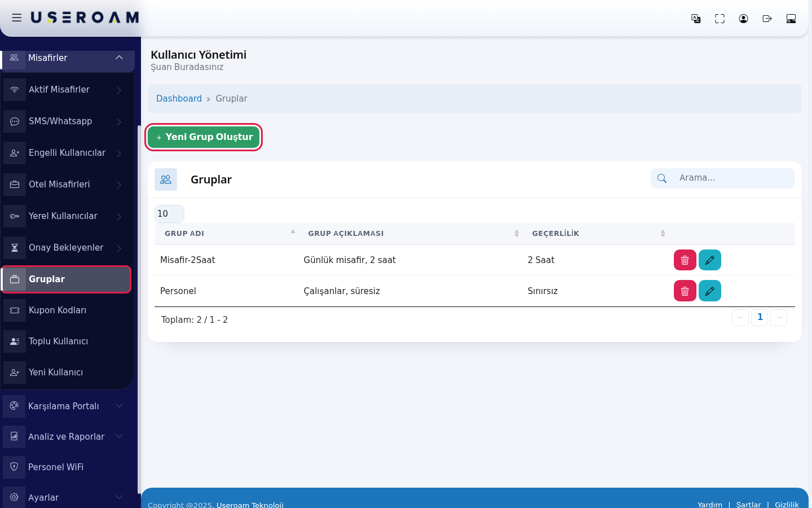Follow the Dashboard breadcrumb link

coord(179,99)
